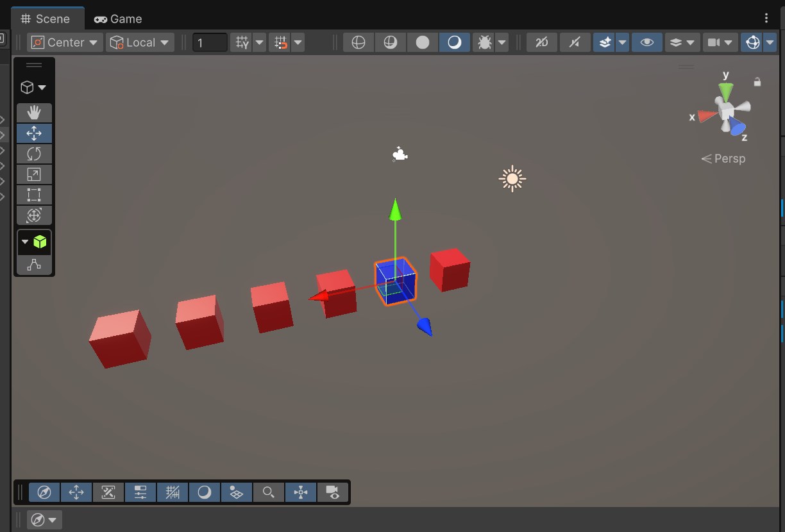Select the combined Transform tool

[34, 215]
